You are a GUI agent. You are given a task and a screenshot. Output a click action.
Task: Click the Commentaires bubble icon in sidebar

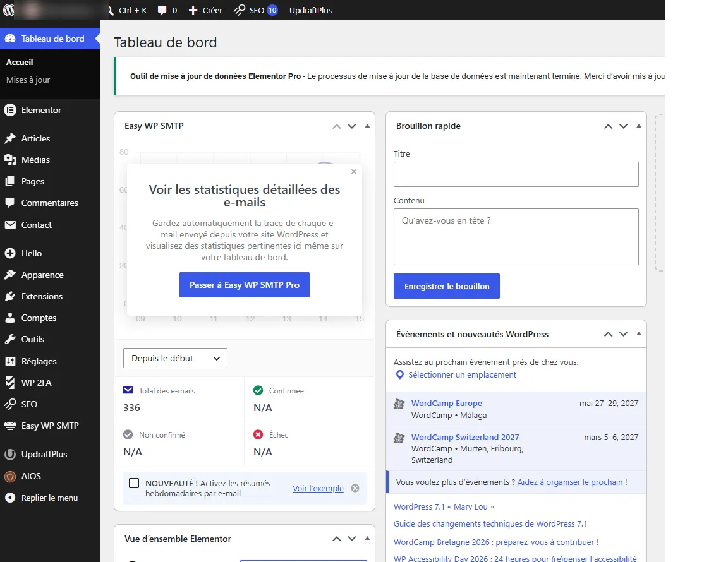[x=9, y=203]
